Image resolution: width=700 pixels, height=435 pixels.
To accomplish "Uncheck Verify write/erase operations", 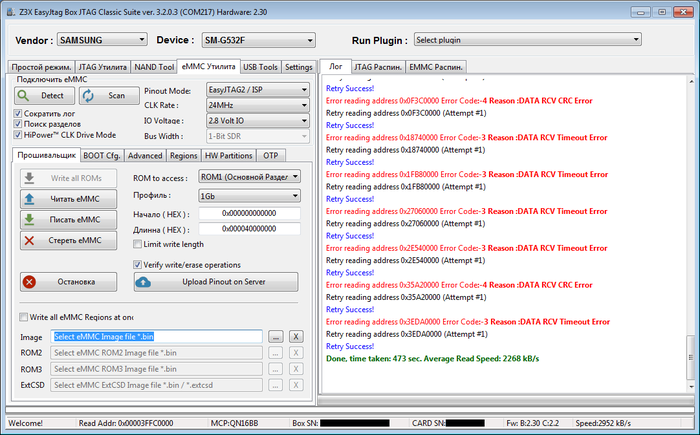I will (x=138, y=265).
